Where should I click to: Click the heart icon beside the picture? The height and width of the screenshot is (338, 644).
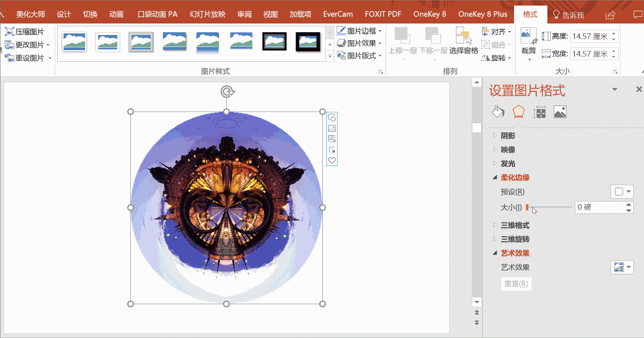(x=332, y=160)
